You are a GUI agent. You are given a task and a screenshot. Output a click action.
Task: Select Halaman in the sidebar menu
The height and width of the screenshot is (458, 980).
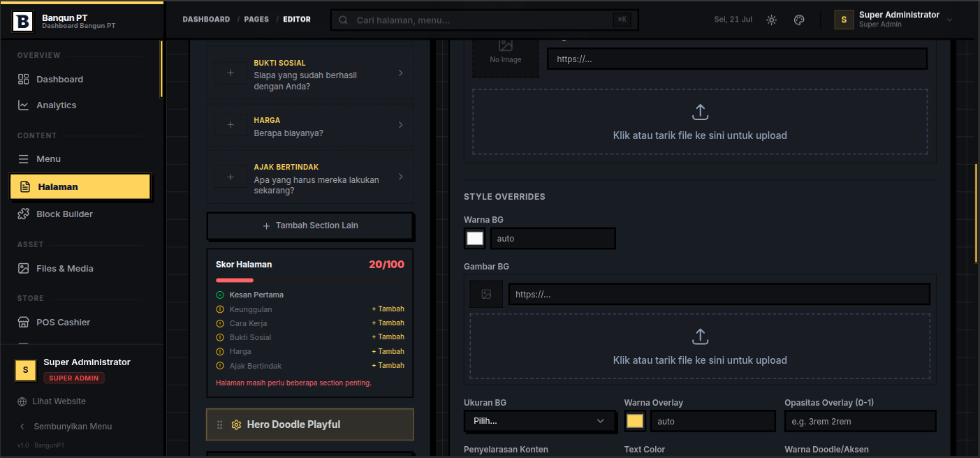(x=80, y=186)
